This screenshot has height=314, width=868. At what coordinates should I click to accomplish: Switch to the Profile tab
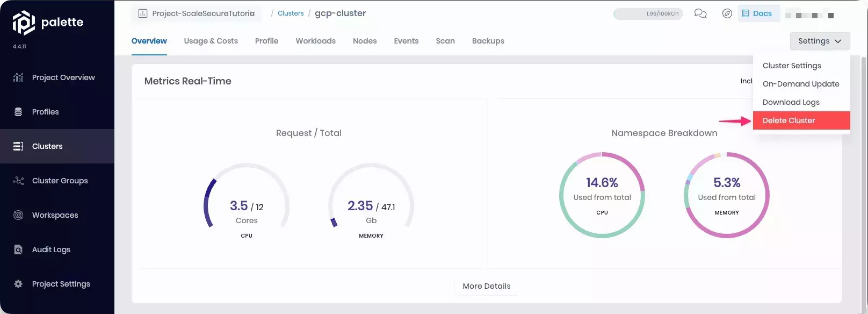[266, 41]
